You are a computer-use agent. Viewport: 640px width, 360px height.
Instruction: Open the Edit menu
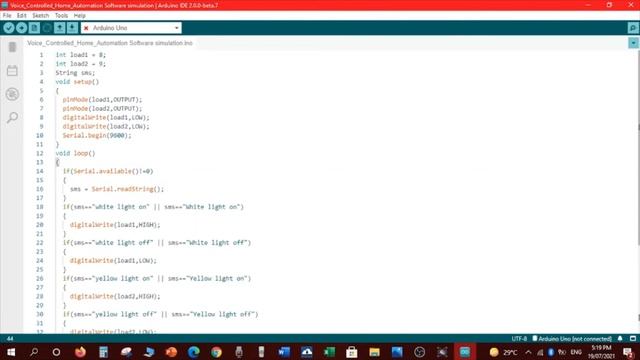point(22,16)
